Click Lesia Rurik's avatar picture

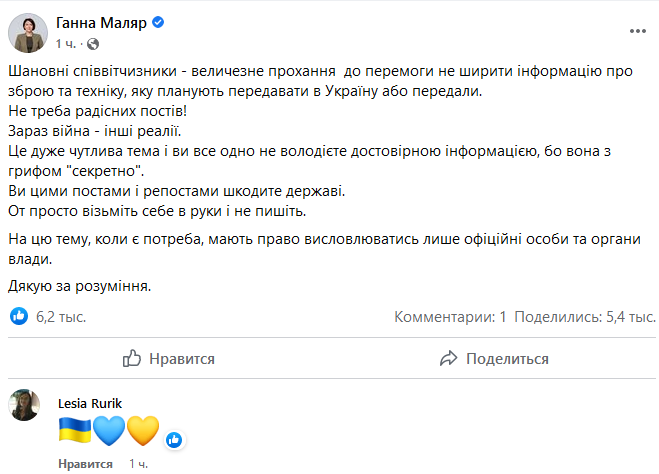pos(25,406)
